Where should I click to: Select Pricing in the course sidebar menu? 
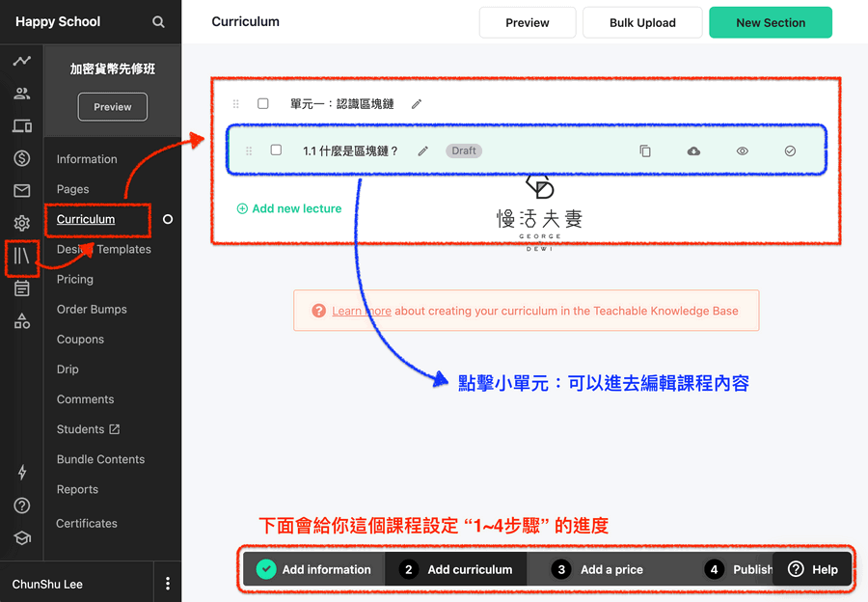pos(75,279)
